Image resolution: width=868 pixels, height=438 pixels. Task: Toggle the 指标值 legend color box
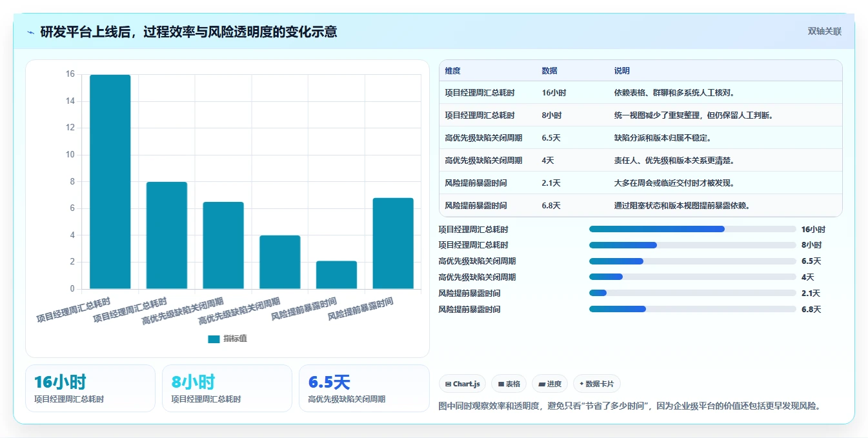214,339
